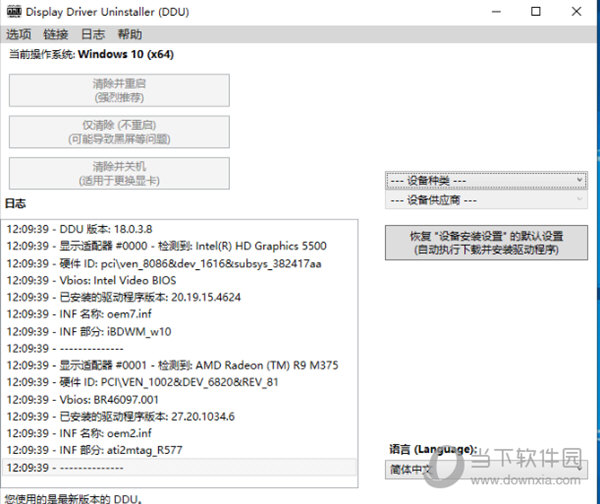Select the Intel(R) HD Graphics 5500 log line
Viewport: 600px width, 504px height.
[x=179, y=246]
